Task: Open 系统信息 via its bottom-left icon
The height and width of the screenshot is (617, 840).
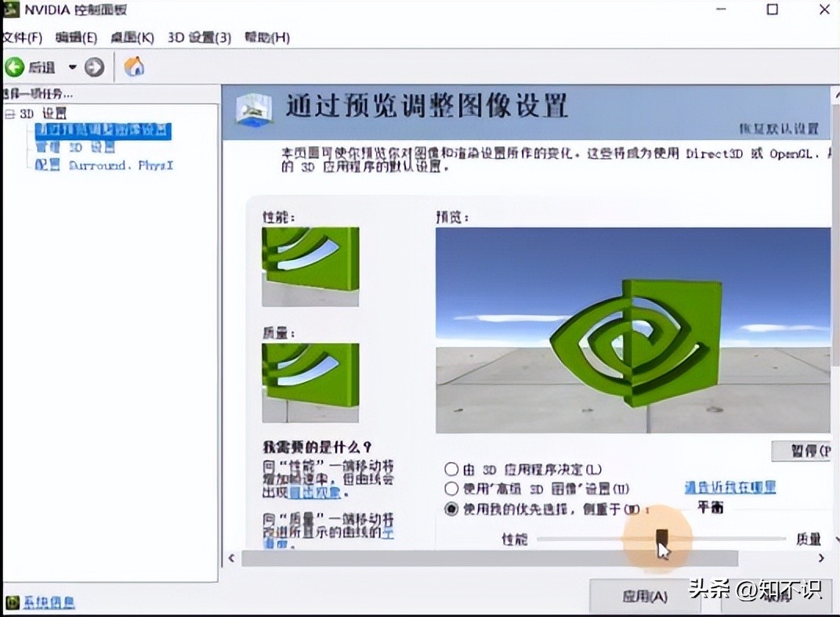Action: tap(11, 602)
